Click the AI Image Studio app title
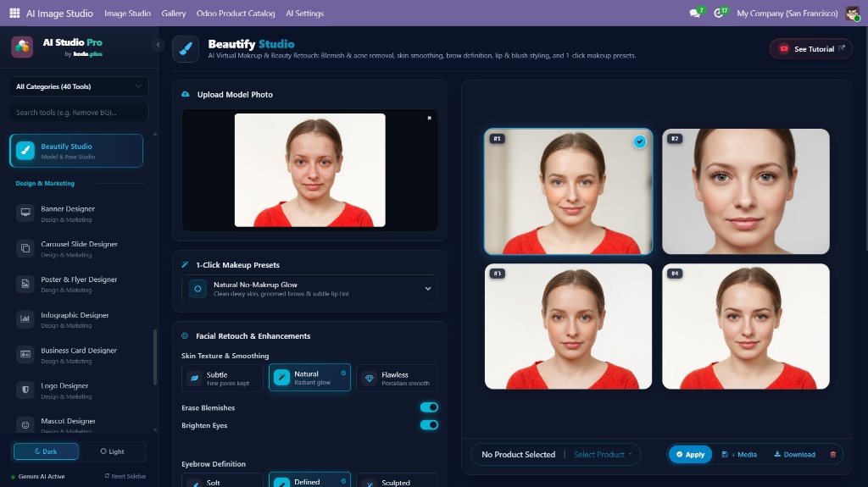This screenshot has width=868, height=487. tap(59, 14)
